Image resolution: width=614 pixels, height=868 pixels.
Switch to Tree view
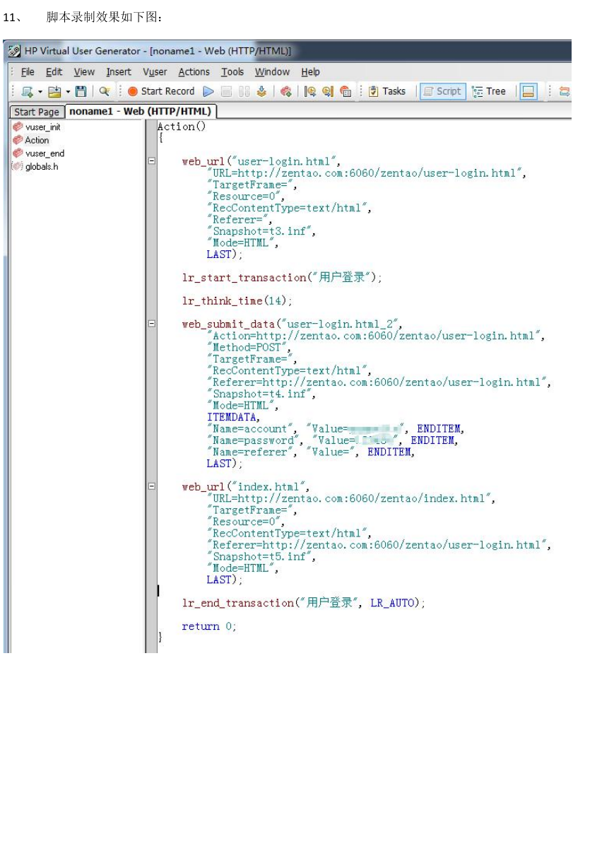point(489,91)
